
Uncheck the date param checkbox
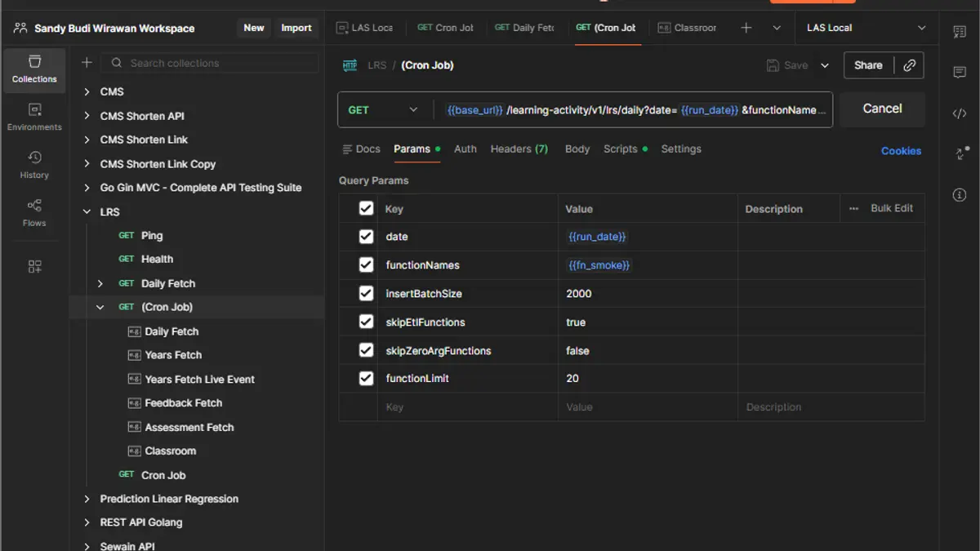coord(366,237)
